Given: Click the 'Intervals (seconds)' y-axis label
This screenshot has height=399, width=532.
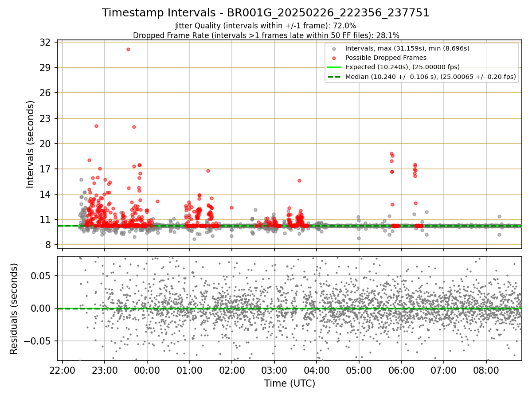Looking at the screenshot, I should pos(30,144).
